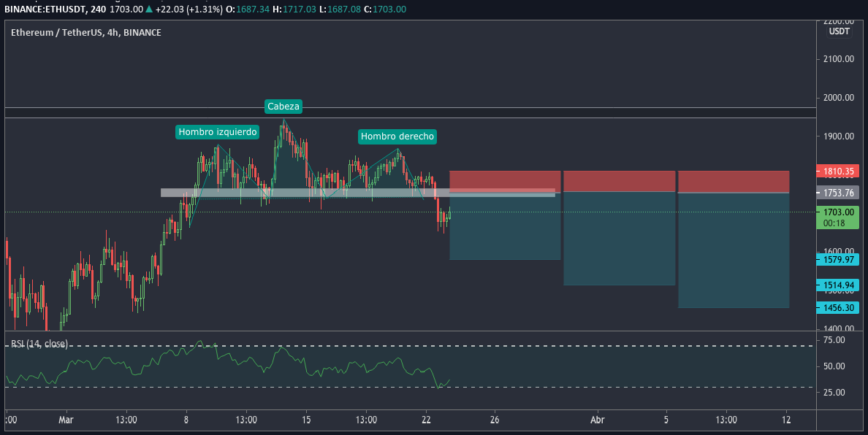
Task: Select the Cabeza pattern label
Action: click(283, 106)
